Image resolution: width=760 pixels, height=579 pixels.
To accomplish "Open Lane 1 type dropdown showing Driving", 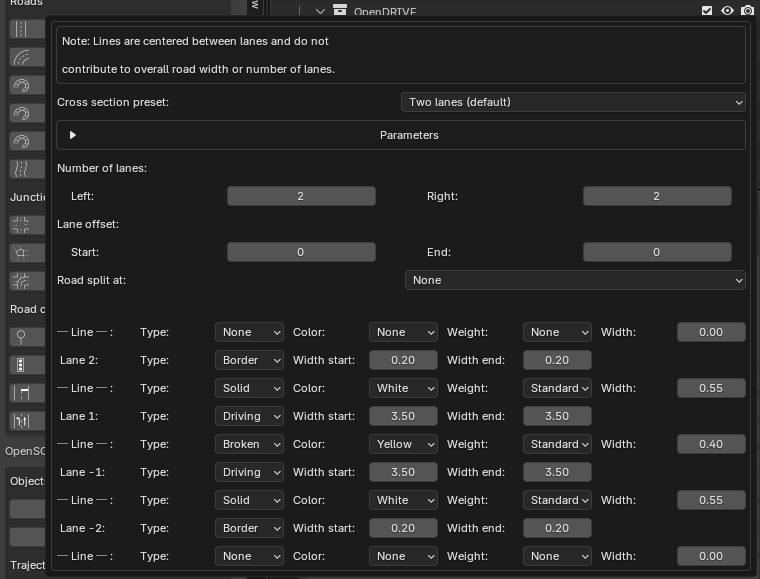I will click(249, 416).
